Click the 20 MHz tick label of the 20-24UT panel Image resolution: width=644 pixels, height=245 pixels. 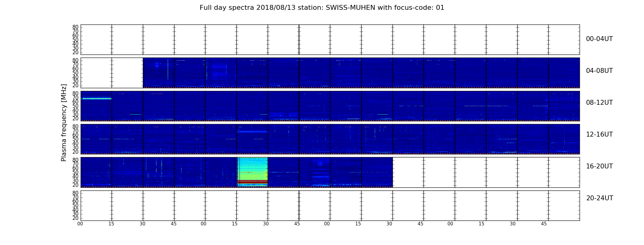coord(75,218)
